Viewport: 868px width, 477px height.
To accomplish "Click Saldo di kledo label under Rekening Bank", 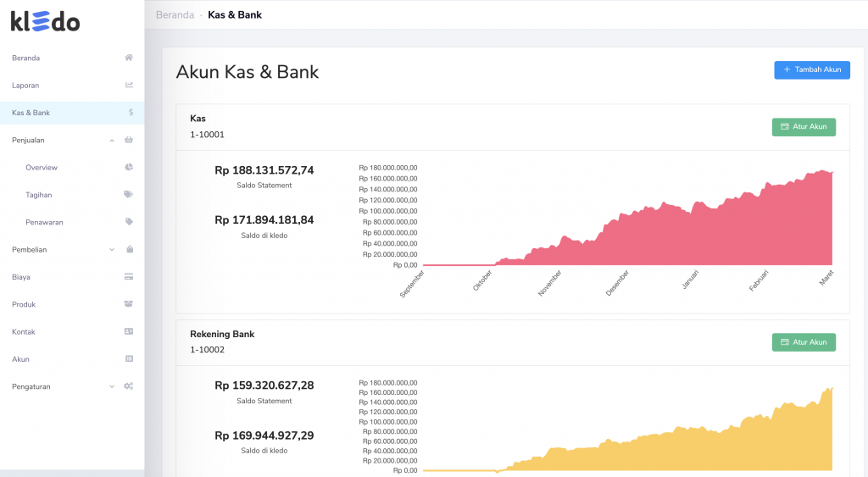I will pyautogui.click(x=264, y=451).
